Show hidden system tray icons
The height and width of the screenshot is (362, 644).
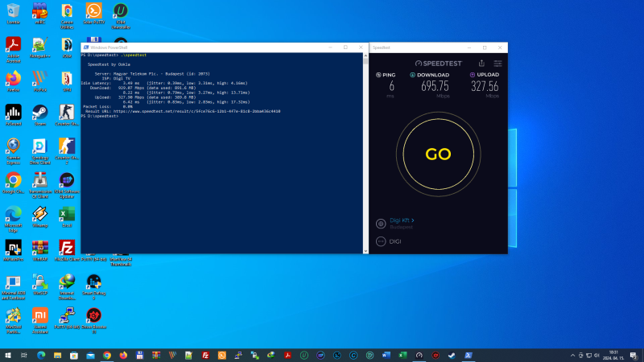572,356
